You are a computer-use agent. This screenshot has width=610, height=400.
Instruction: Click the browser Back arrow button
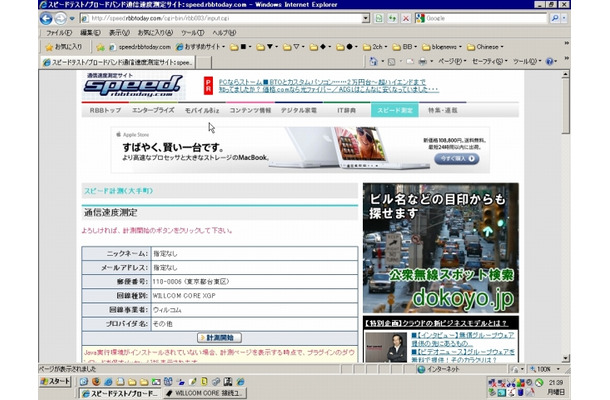tap(46, 18)
